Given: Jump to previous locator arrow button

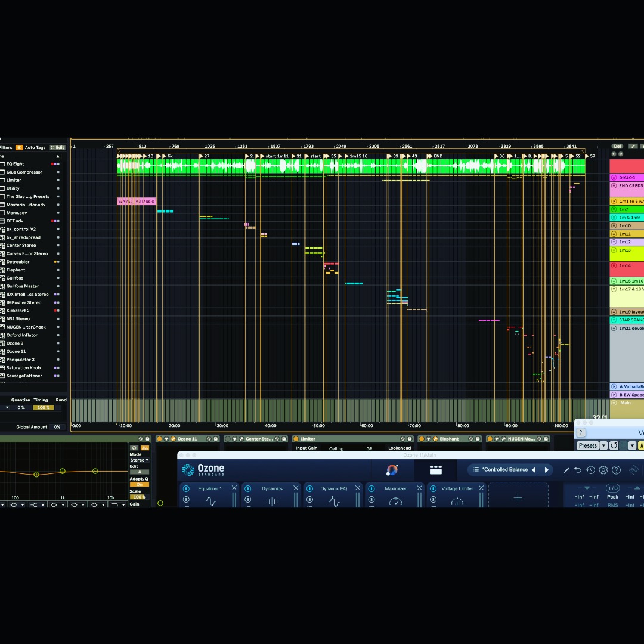Looking at the screenshot, I should coord(614,154).
